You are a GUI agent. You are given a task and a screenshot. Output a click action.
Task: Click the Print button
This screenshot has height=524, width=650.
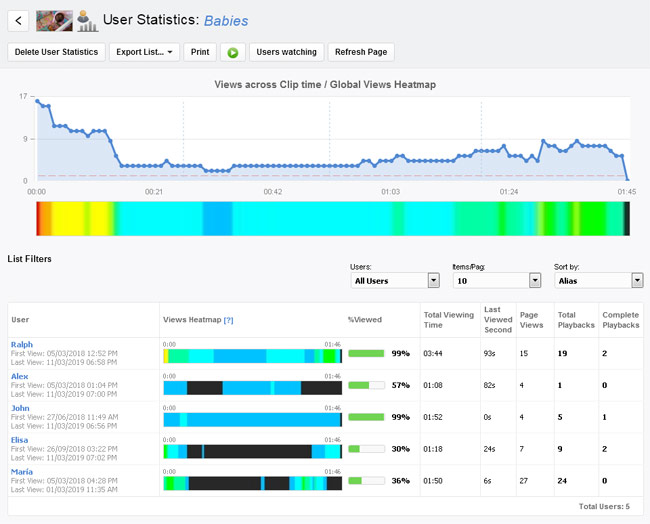point(200,52)
